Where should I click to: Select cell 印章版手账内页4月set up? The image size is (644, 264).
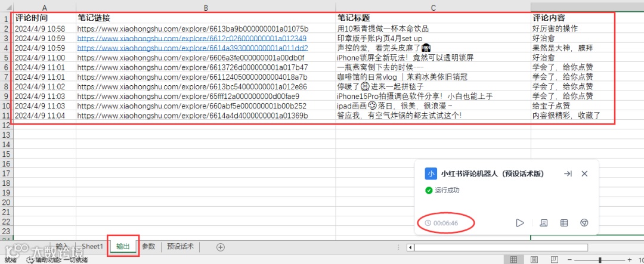coord(434,38)
